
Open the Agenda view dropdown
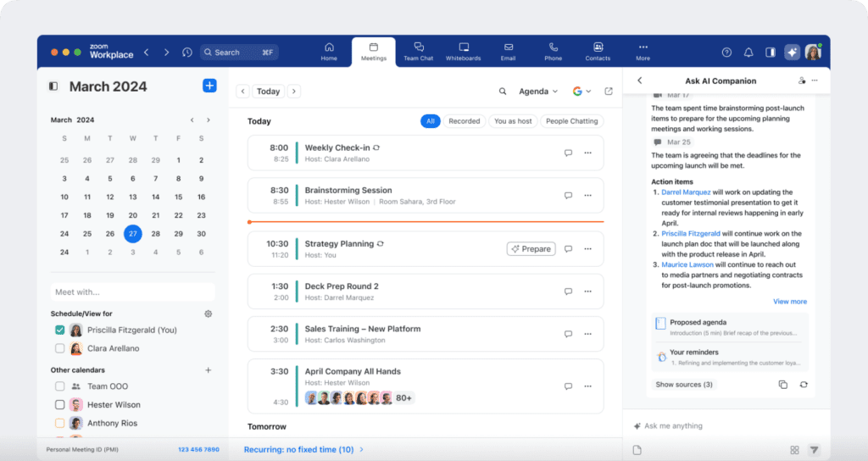pos(538,92)
